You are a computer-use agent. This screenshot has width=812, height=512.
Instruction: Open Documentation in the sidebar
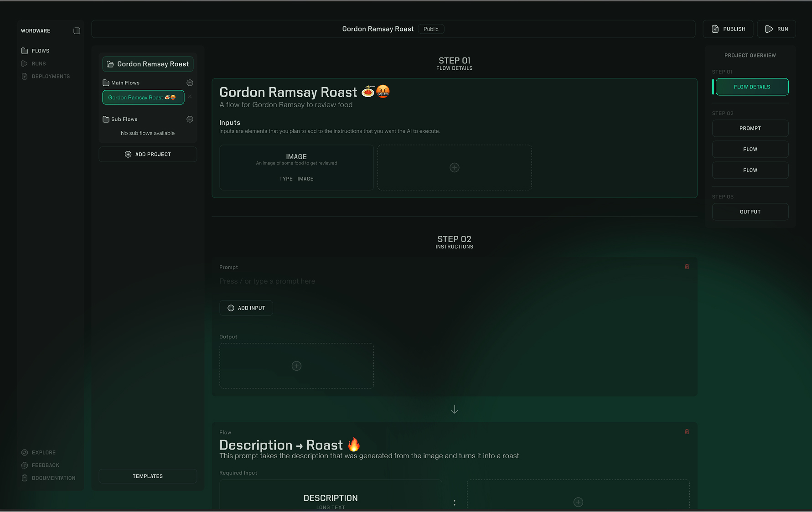point(48,478)
